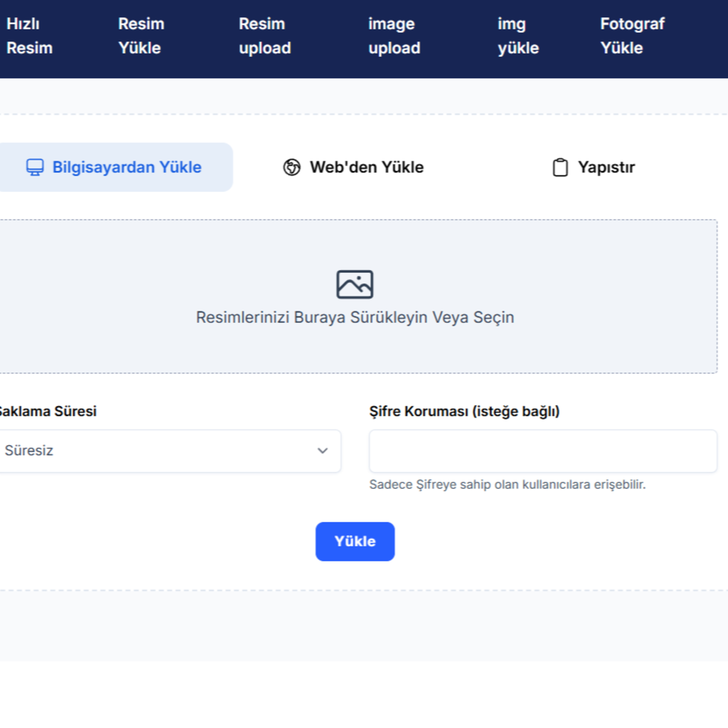Image resolution: width=728 pixels, height=728 pixels.
Task: Open the img yükle nav link
Action: click(x=518, y=36)
